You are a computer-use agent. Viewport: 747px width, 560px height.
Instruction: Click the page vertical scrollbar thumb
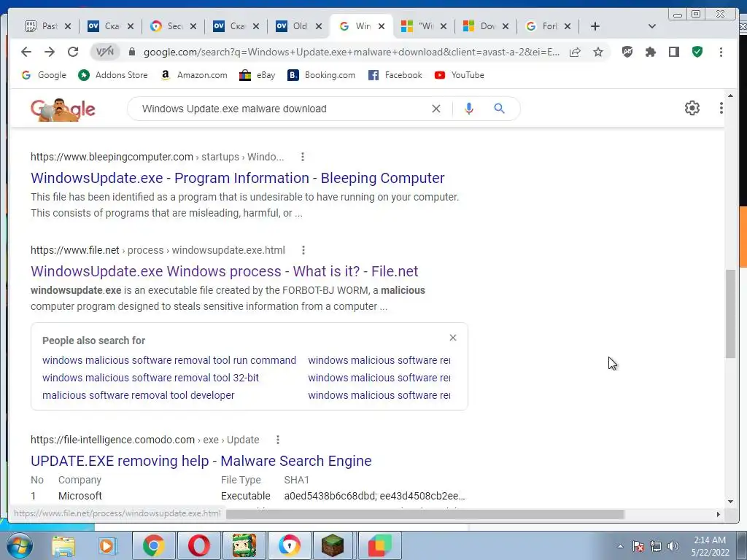coord(730,314)
